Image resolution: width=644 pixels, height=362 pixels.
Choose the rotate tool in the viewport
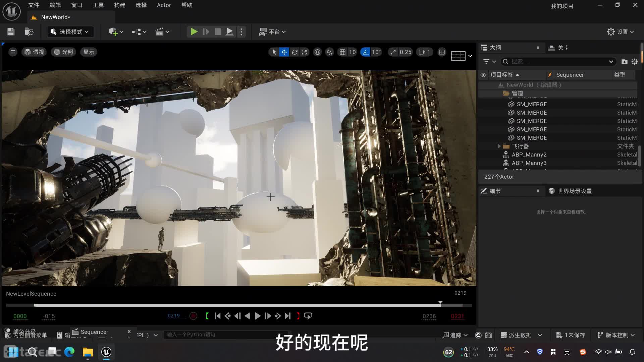[x=294, y=52]
